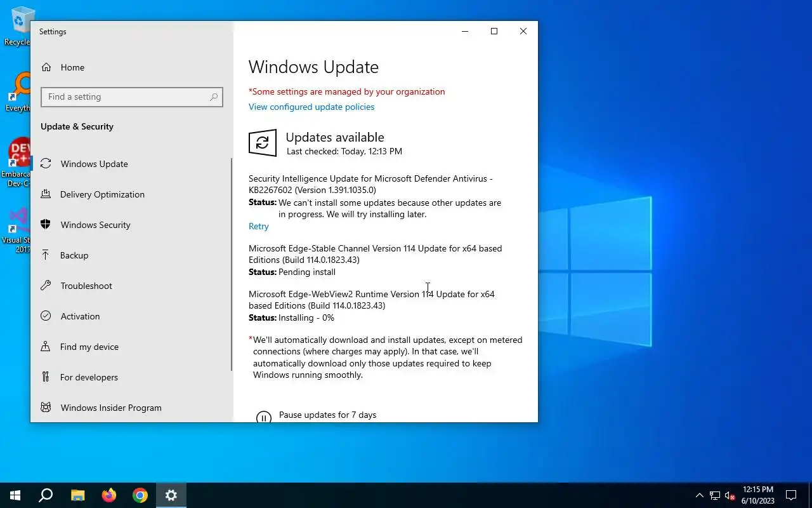Image resolution: width=812 pixels, height=508 pixels.
Task: Click the Settings gear on taskbar
Action: tap(171, 495)
